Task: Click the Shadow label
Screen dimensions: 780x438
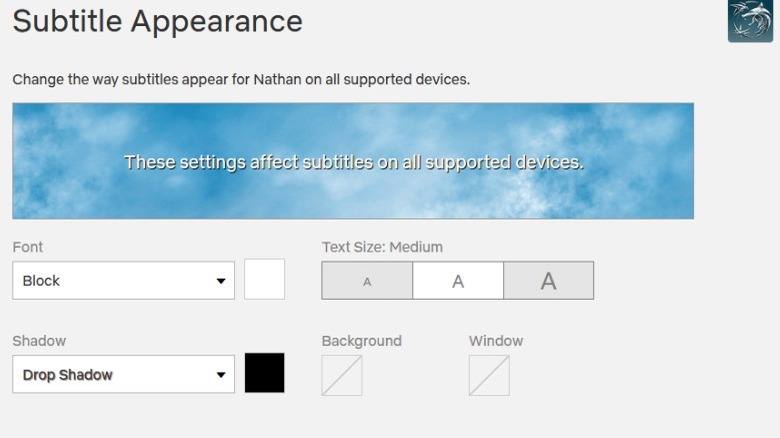Action: click(x=39, y=341)
